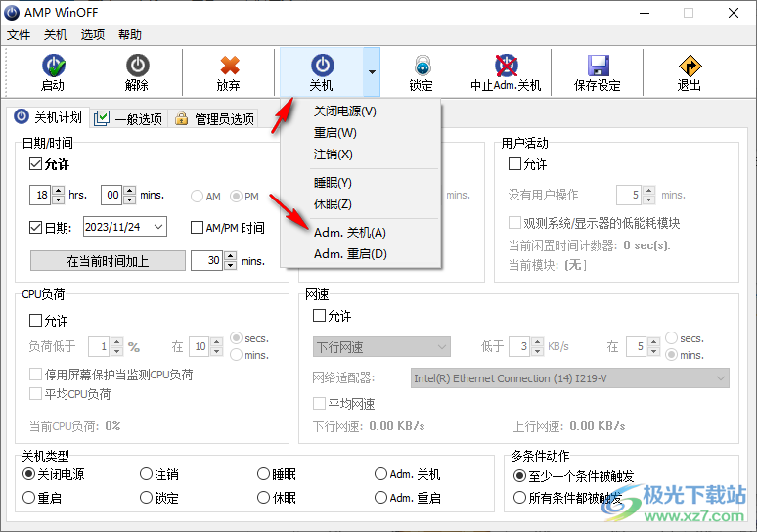Enable 允许 under CPU负荷
Viewport: 757px width, 532px height.
coord(36,321)
